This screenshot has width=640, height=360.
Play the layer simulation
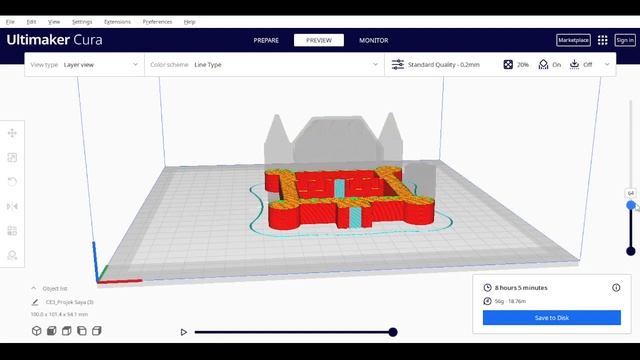tap(184, 332)
